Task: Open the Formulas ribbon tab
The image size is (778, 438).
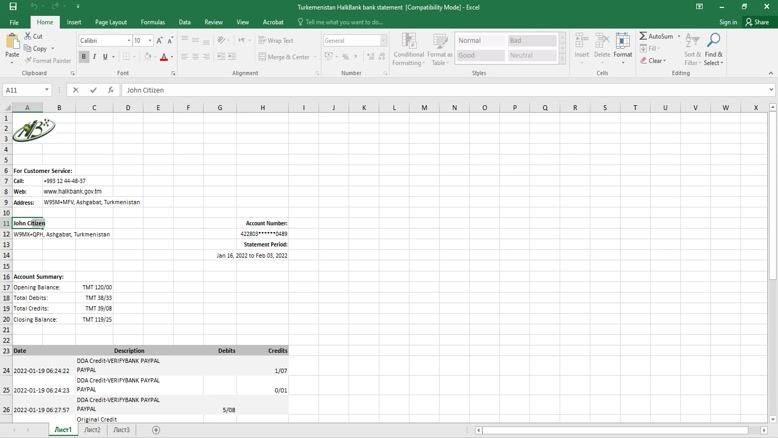Action: click(x=153, y=22)
